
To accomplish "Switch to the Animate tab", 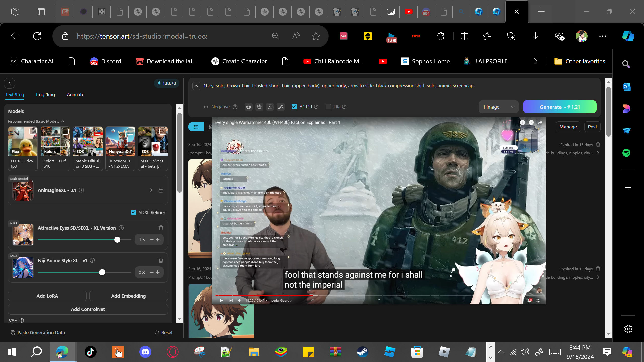I will (x=75, y=95).
